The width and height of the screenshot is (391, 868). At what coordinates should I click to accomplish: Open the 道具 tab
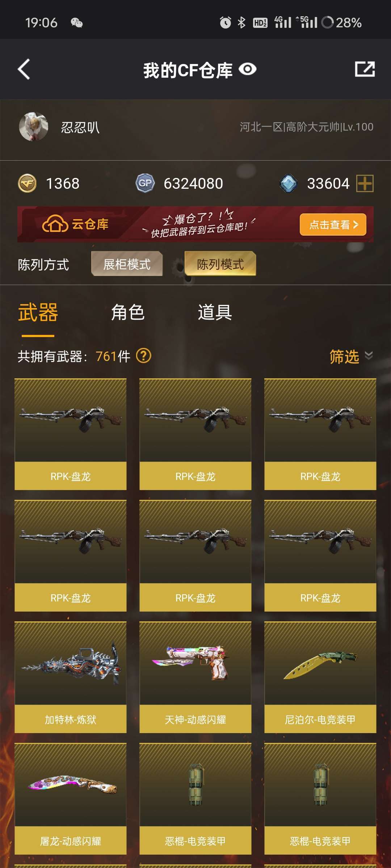[215, 312]
